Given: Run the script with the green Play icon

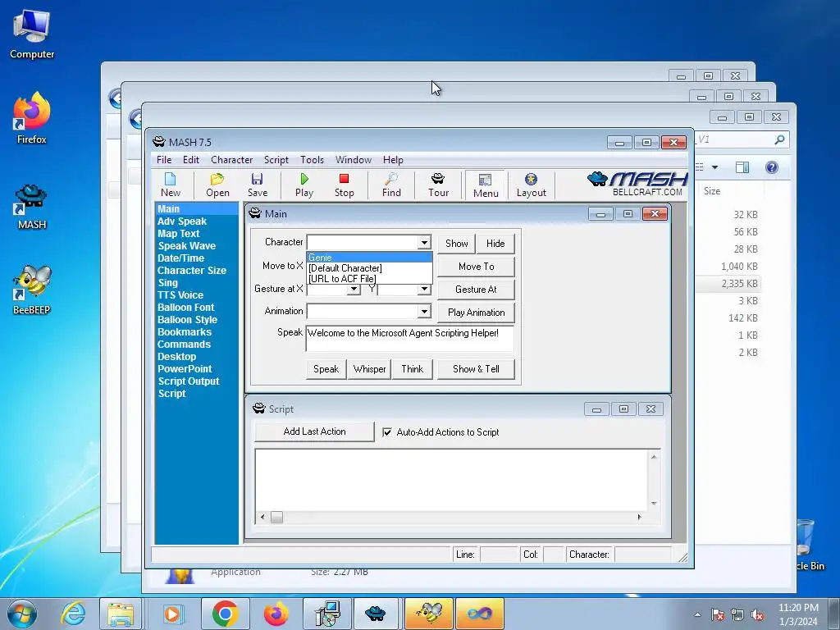Looking at the screenshot, I should 304,185.
